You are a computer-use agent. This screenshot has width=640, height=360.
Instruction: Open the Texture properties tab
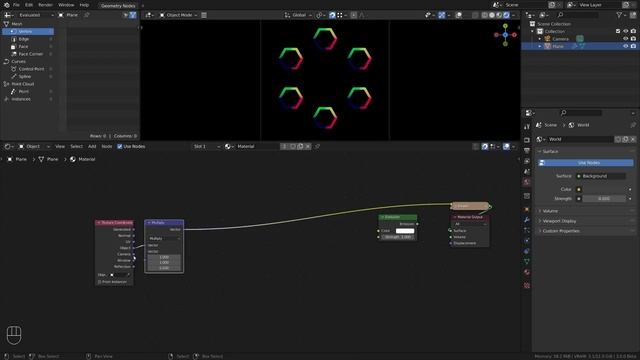coord(527,286)
